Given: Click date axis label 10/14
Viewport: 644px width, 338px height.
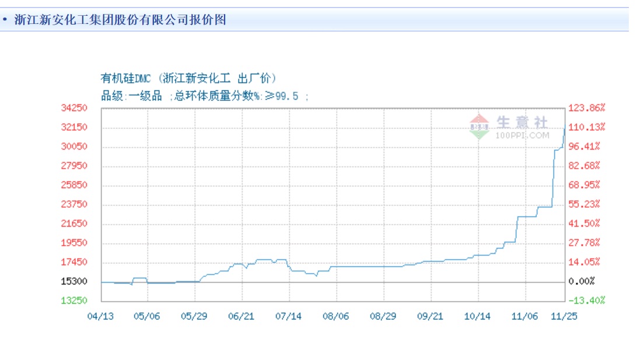Looking at the screenshot, I should coord(477,316).
